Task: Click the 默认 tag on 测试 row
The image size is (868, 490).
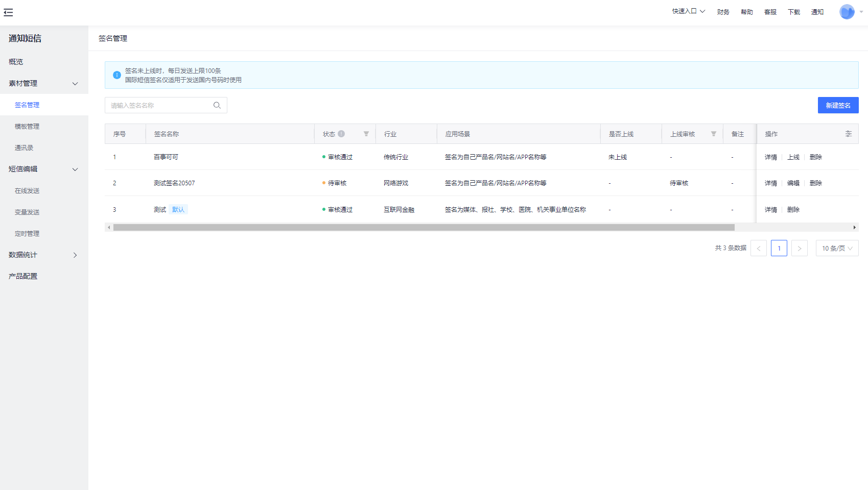Action: click(x=178, y=210)
